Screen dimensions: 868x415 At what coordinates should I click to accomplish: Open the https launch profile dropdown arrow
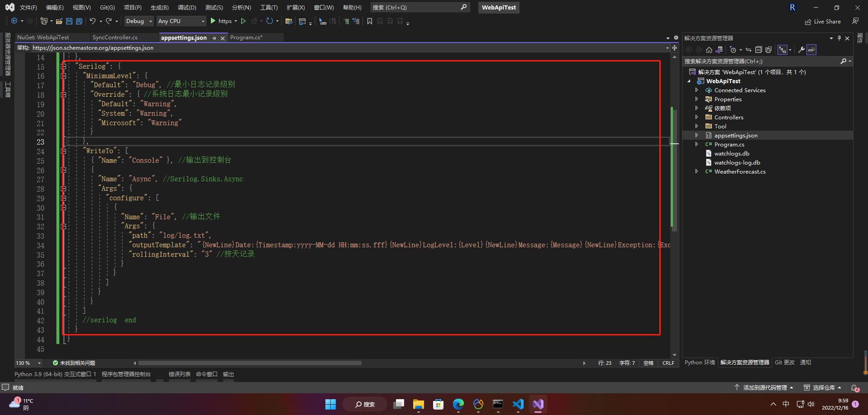coord(236,21)
